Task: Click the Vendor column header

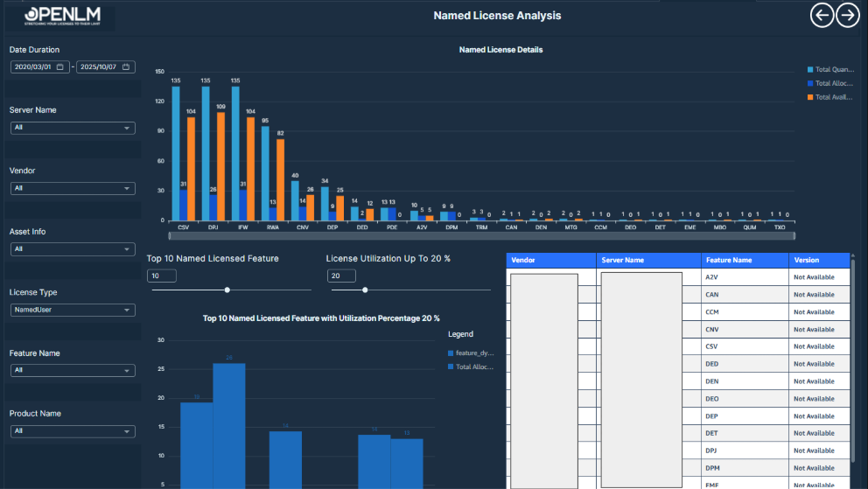Action: pos(551,261)
